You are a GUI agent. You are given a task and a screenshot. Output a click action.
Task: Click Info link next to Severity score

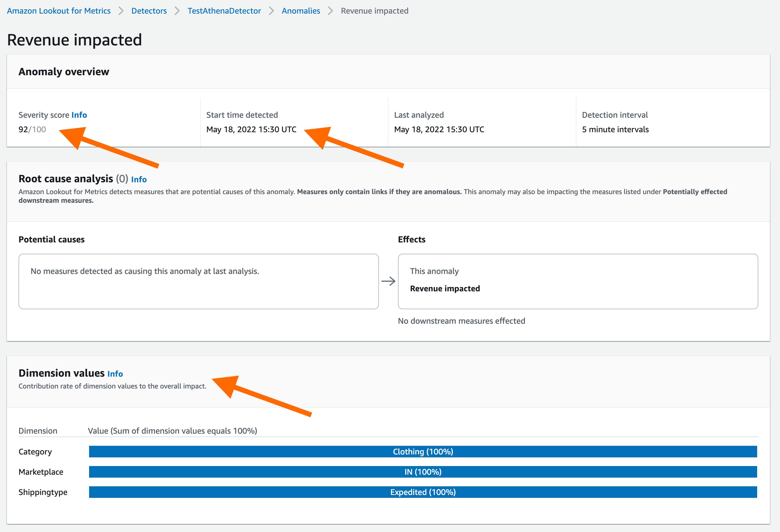pos(79,115)
